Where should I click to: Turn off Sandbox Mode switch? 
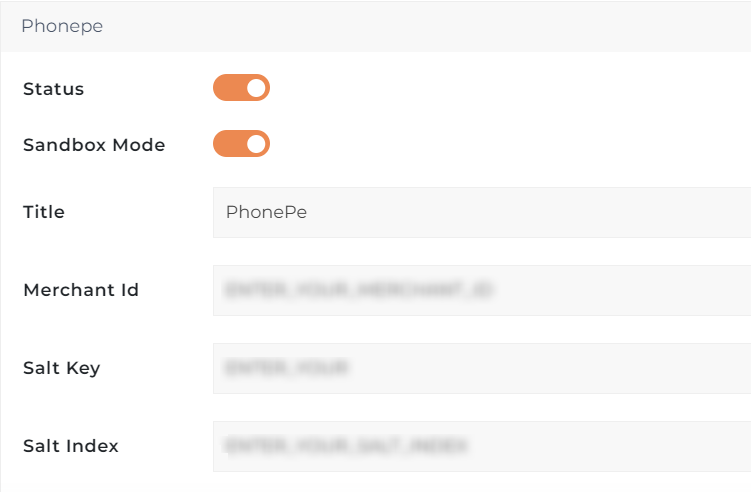(x=241, y=144)
